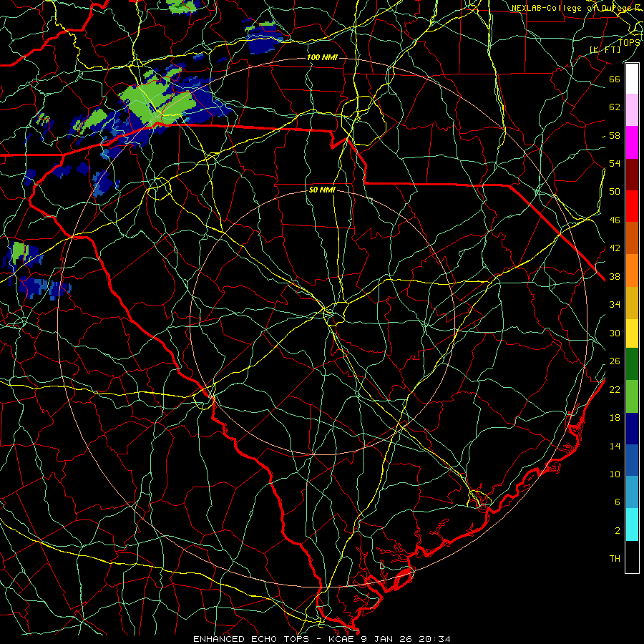644x644 pixels.
Task: Click the medium blue 14 kft legend swatch
Action: coord(632,460)
